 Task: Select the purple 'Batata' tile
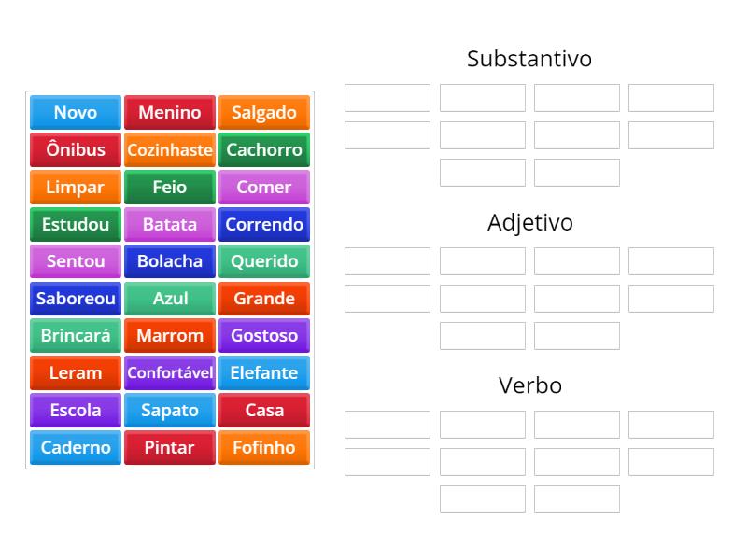170,224
